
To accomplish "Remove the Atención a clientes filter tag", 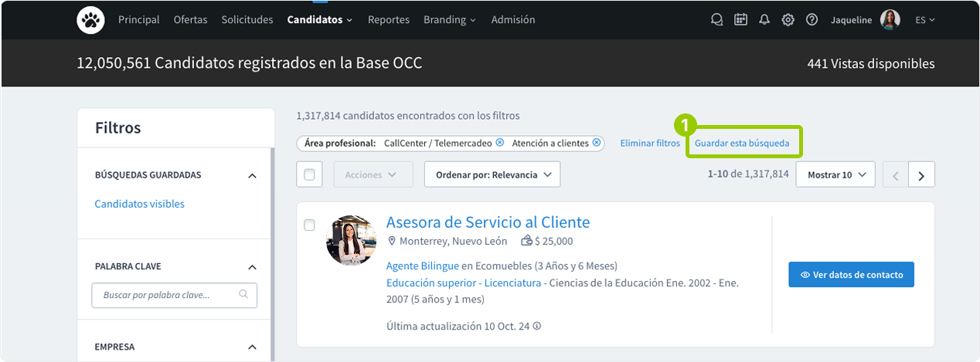I will click(x=596, y=143).
